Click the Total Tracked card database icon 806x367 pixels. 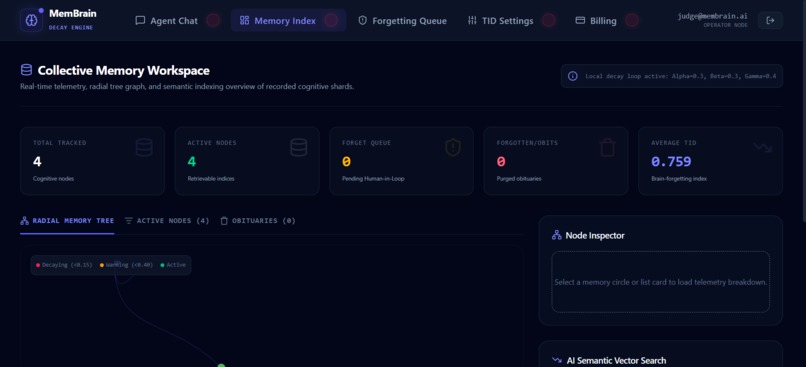(144, 148)
